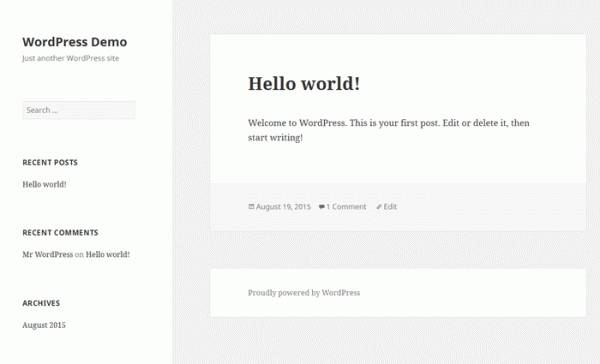Click the Edit link for the post
This screenshot has width=600, height=364.
(390, 207)
